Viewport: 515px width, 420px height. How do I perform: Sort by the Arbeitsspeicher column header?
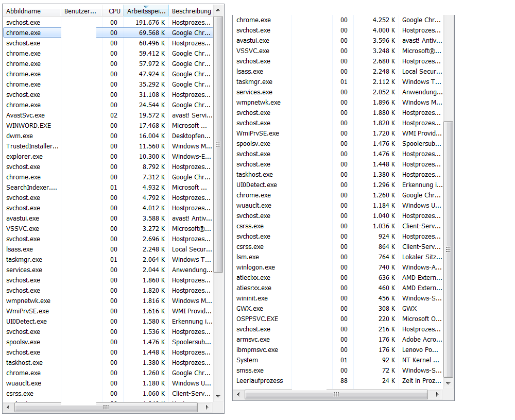[x=146, y=11]
